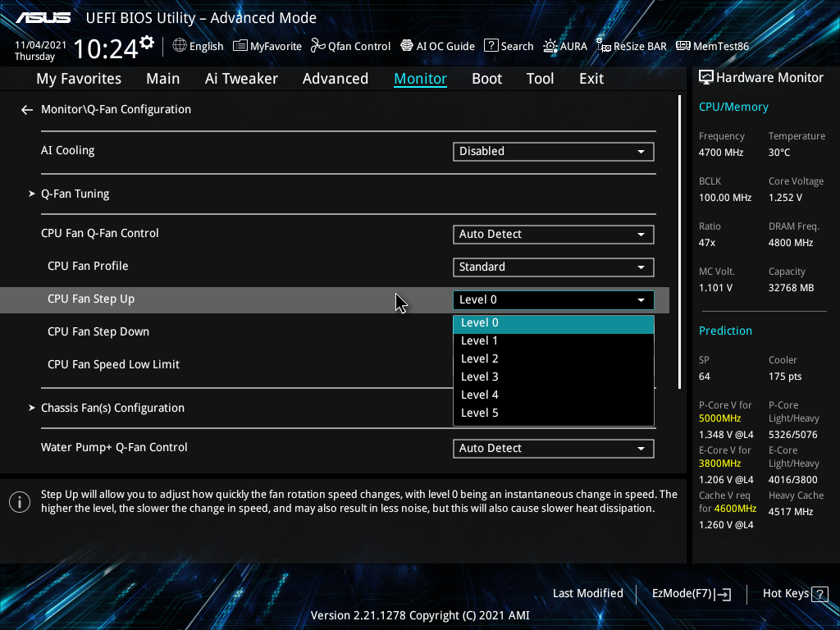840x630 pixels.
Task: Collapse CPU Fan Step Up dropdown
Action: pyautogui.click(x=554, y=300)
